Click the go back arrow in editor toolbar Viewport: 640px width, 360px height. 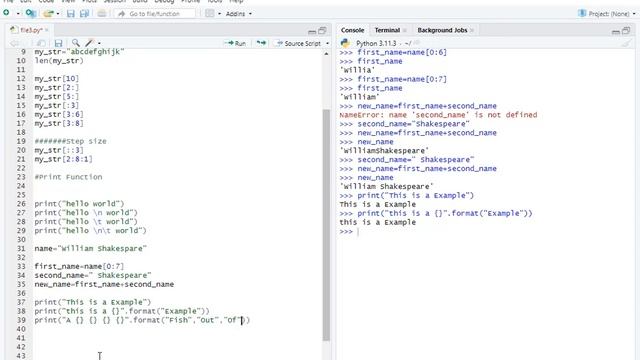pos(14,43)
